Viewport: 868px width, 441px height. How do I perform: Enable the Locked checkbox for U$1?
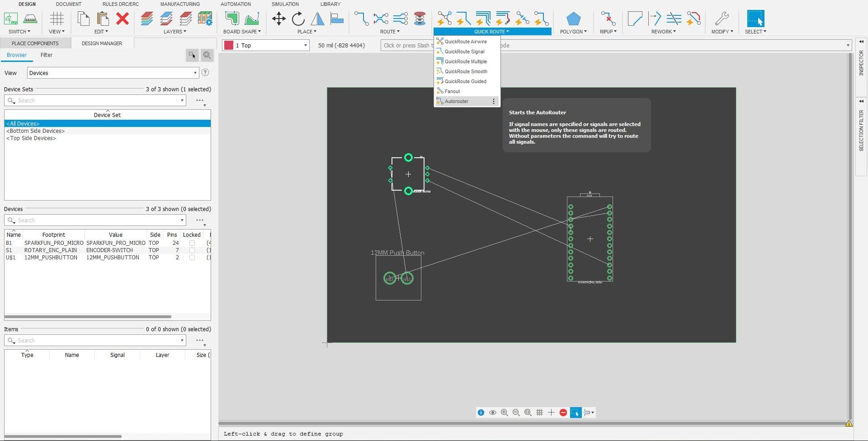pyautogui.click(x=192, y=257)
